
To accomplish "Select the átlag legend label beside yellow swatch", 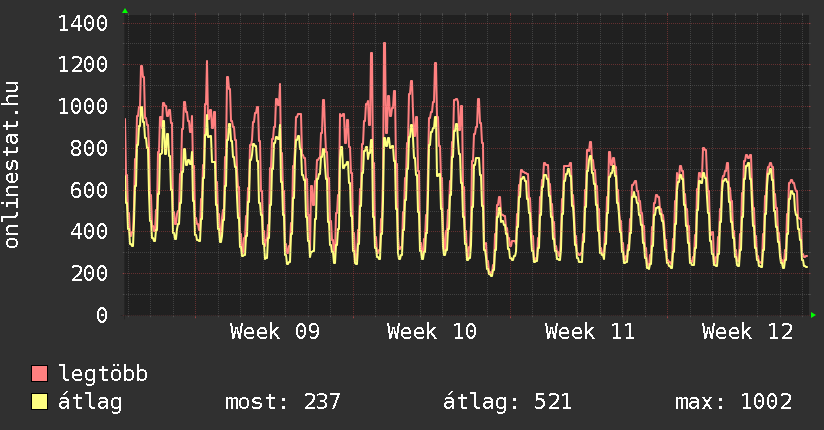I will point(90,402).
